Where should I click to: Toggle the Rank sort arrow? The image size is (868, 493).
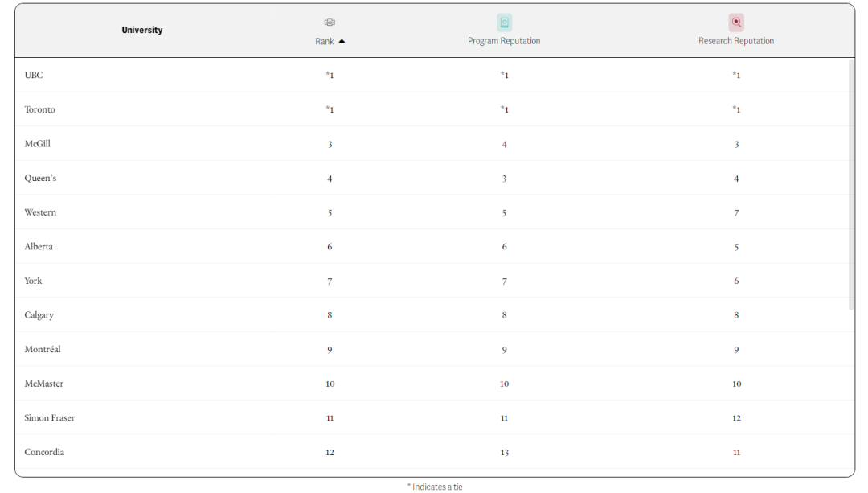click(x=342, y=41)
